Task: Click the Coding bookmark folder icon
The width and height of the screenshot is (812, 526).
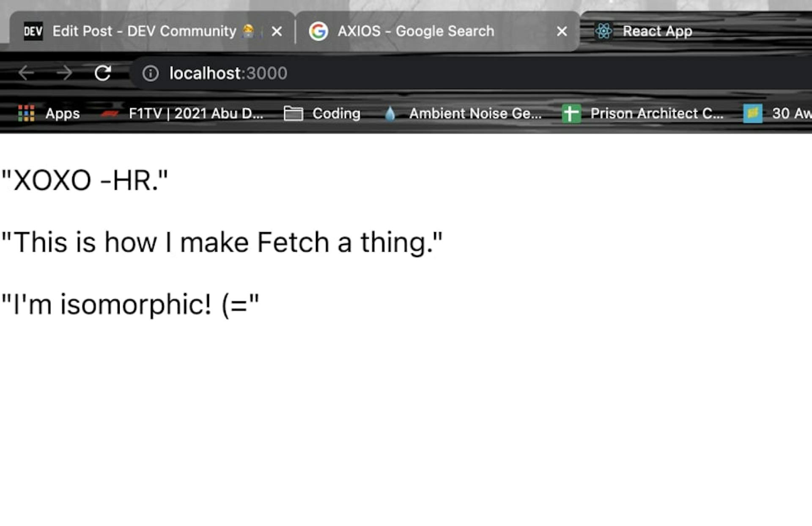Action: coord(294,114)
